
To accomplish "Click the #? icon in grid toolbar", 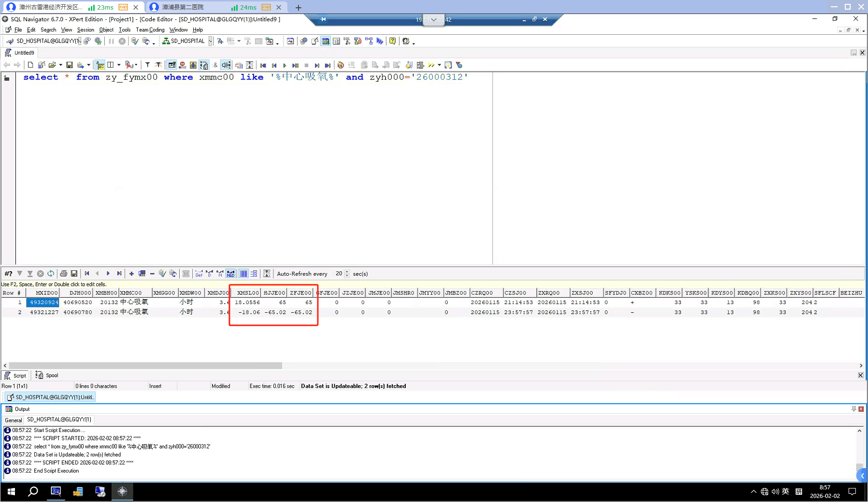I will [x=8, y=274].
